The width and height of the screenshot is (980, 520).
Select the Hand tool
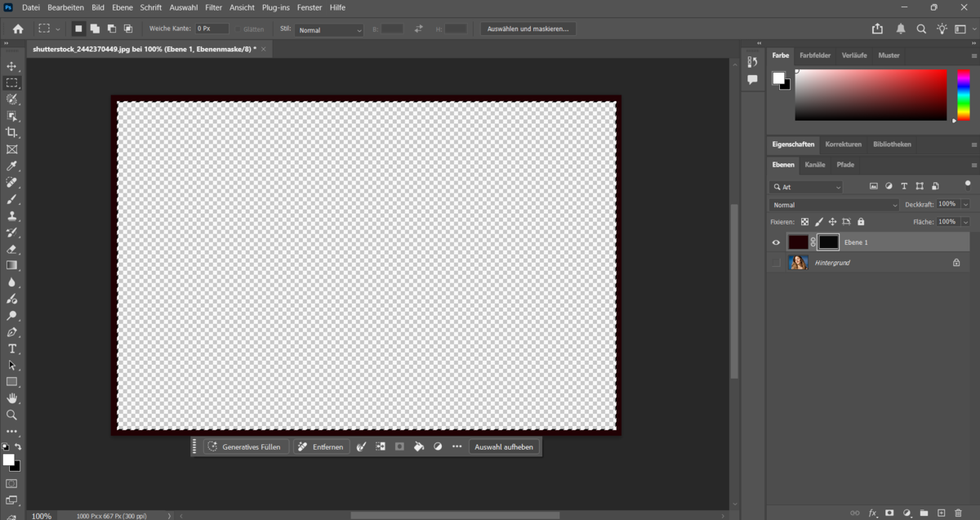[x=11, y=398]
